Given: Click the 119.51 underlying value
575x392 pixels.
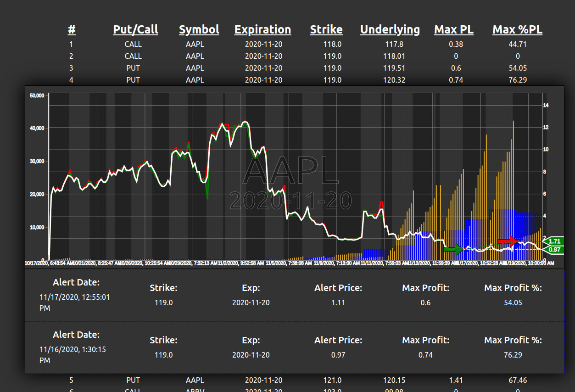Looking at the screenshot, I should point(395,68).
